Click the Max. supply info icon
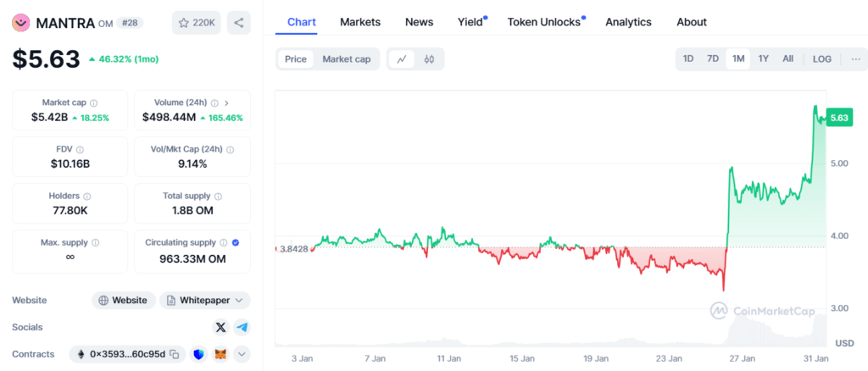The image size is (868, 371). (x=95, y=242)
